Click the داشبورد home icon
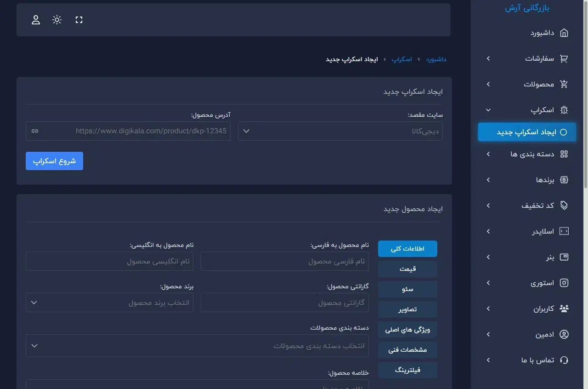This screenshot has width=588, height=389. click(x=565, y=33)
